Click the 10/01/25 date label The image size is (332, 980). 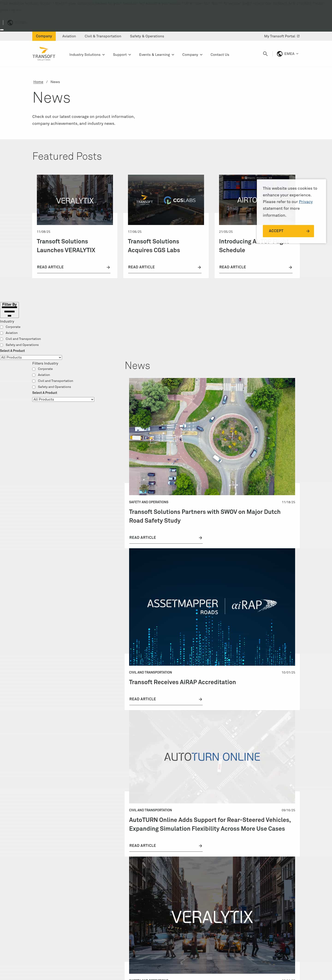[288, 673]
